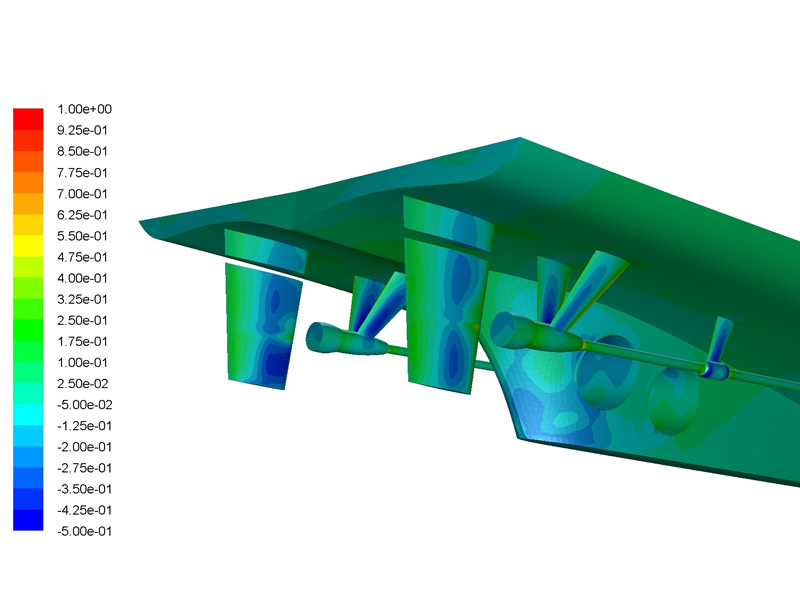Click the left propeller shaft bossing
This screenshot has width=800, height=600.
(347, 339)
